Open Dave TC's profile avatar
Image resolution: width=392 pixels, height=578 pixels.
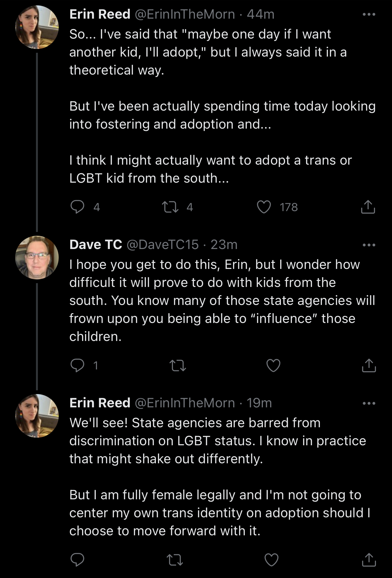pyautogui.click(x=37, y=258)
